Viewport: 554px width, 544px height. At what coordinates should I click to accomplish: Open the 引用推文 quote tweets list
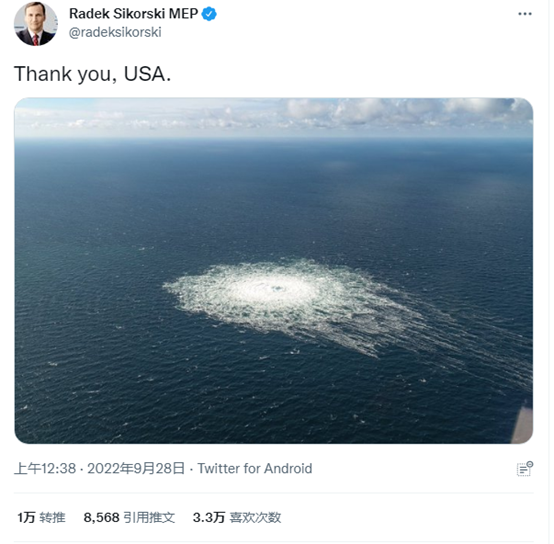point(149,518)
